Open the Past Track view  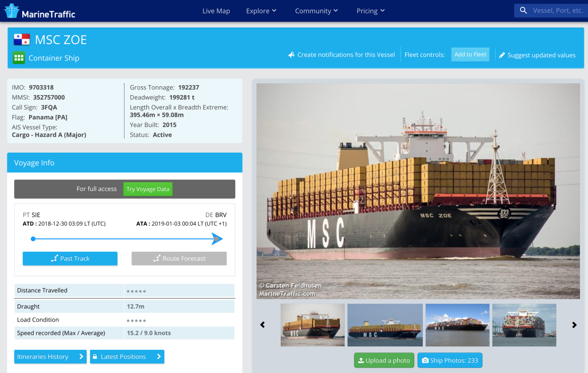(70, 258)
